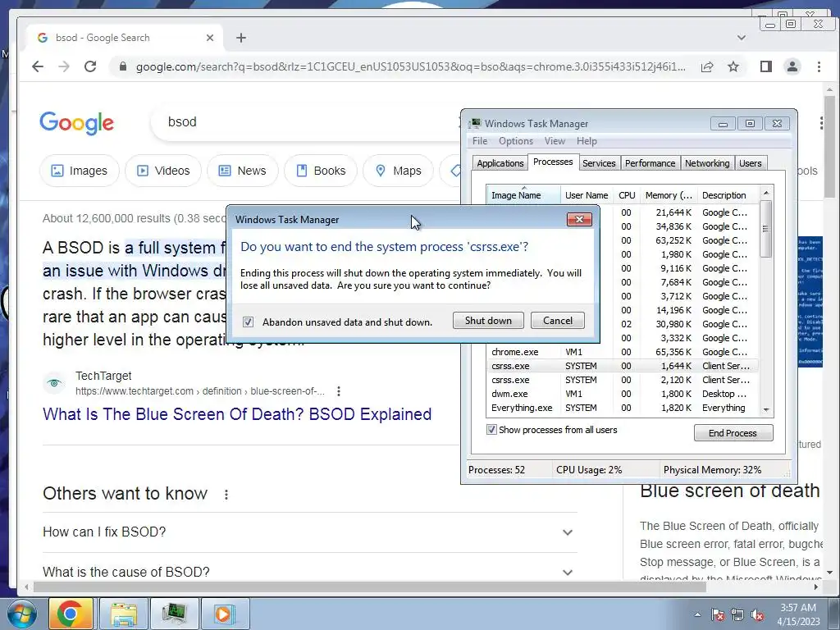Switch to Networking tab
The image size is (840, 630).
pyautogui.click(x=707, y=163)
